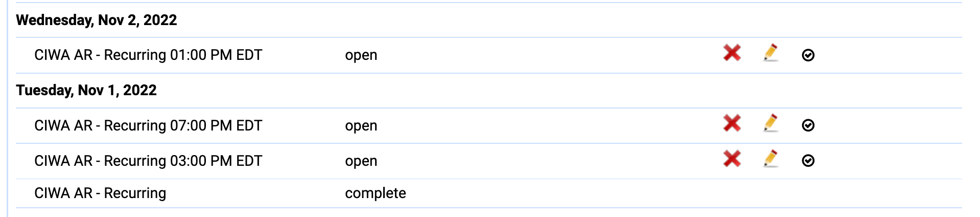980x217 pixels.
Task: Select the completed CIWA AR - Recurring entry
Action: [100, 193]
